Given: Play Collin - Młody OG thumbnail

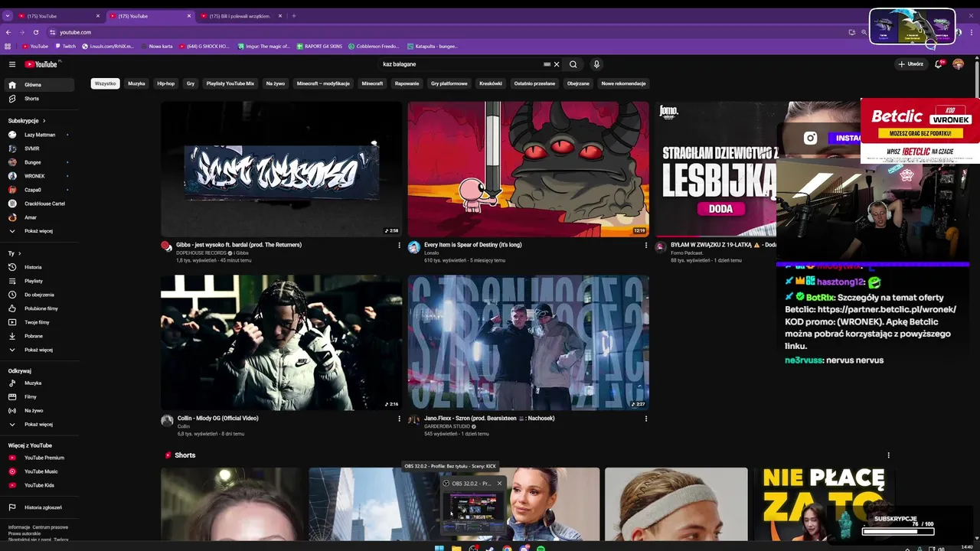Looking at the screenshot, I should pos(281,343).
